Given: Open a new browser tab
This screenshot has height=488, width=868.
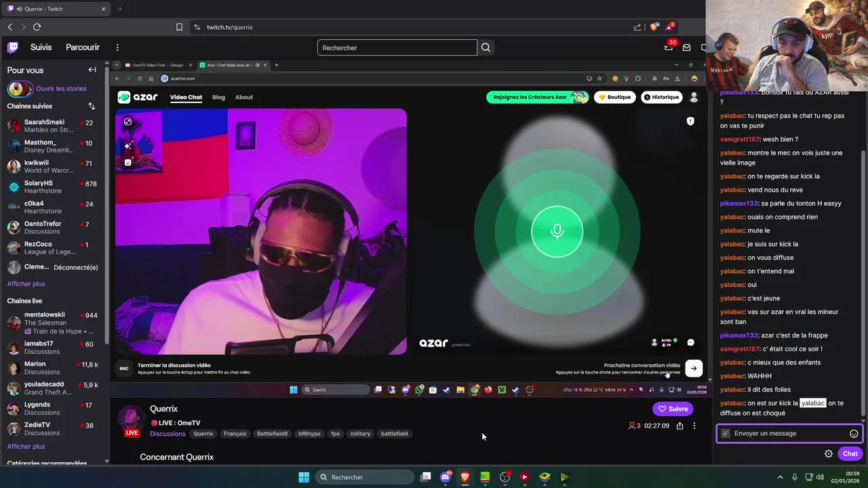Looking at the screenshot, I should [x=120, y=9].
